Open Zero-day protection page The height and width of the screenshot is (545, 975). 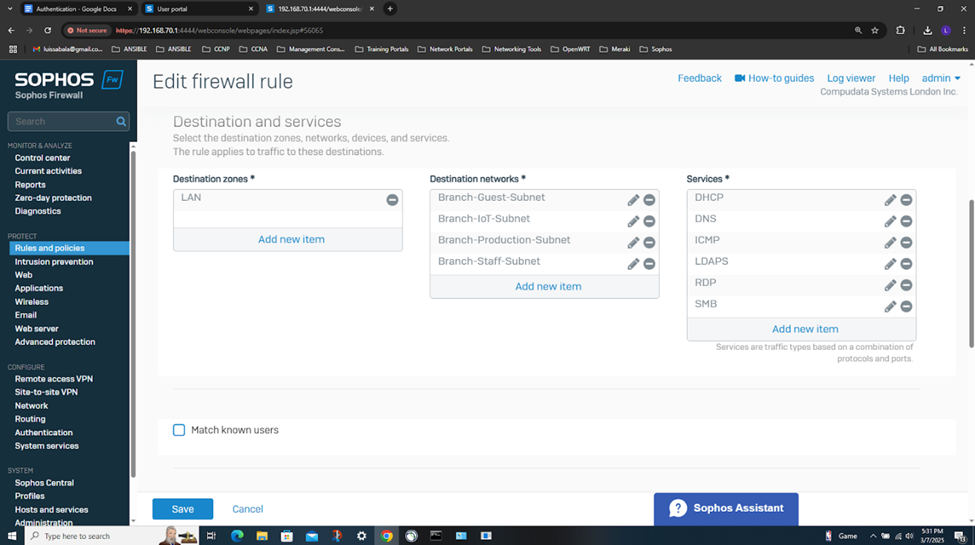pos(53,198)
